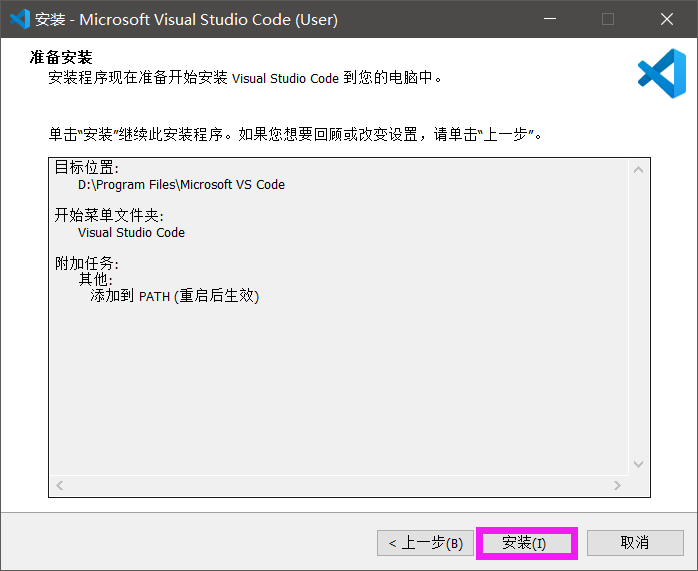The width and height of the screenshot is (698, 571).
Task: Click the '准备安装' heading
Action: (x=61, y=57)
